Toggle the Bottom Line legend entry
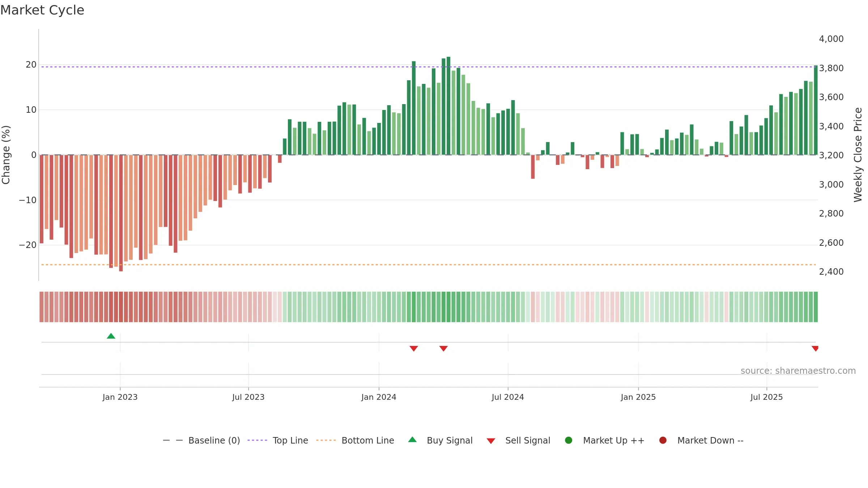The width and height of the screenshot is (868, 488). (355, 440)
